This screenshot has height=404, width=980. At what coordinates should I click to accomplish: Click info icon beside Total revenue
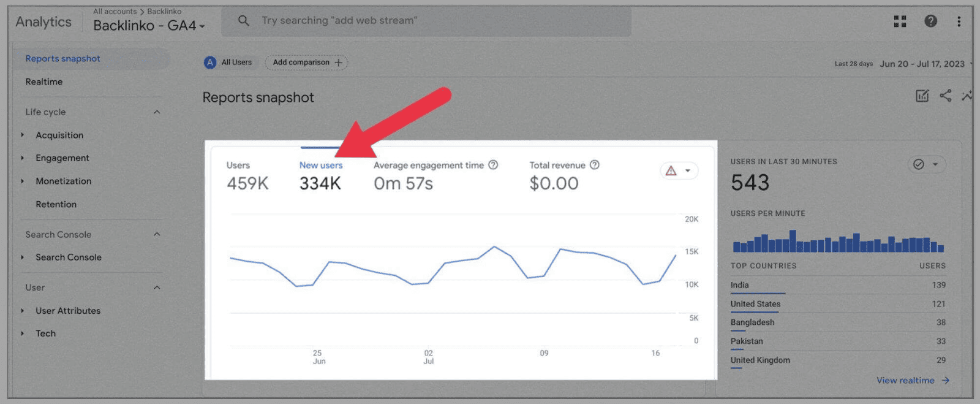coord(594,165)
